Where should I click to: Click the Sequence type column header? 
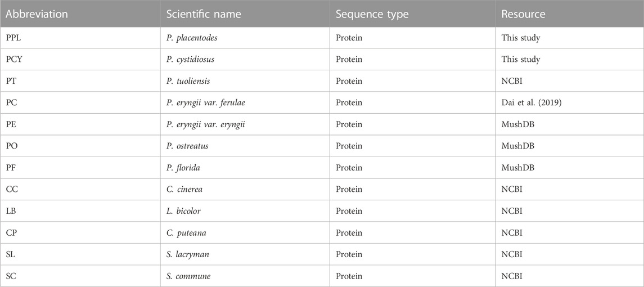tap(372, 14)
